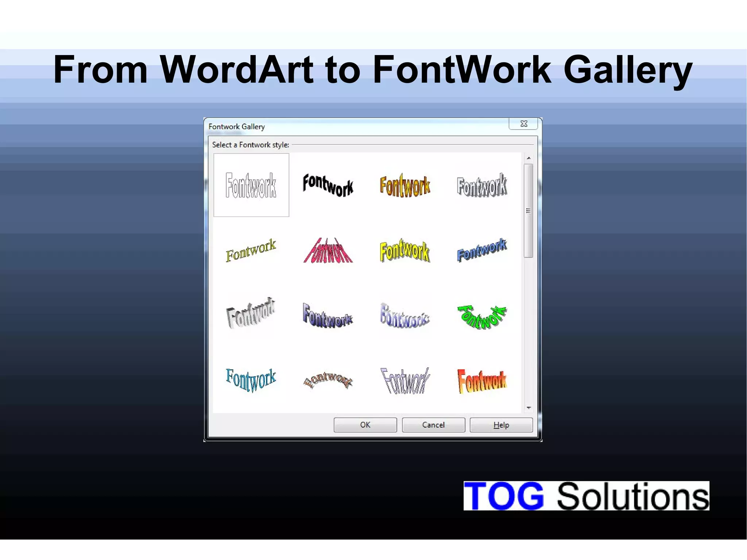Choose the pale lavender wavy Fontwork style
The image size is (747, 560).
[405, 315]
